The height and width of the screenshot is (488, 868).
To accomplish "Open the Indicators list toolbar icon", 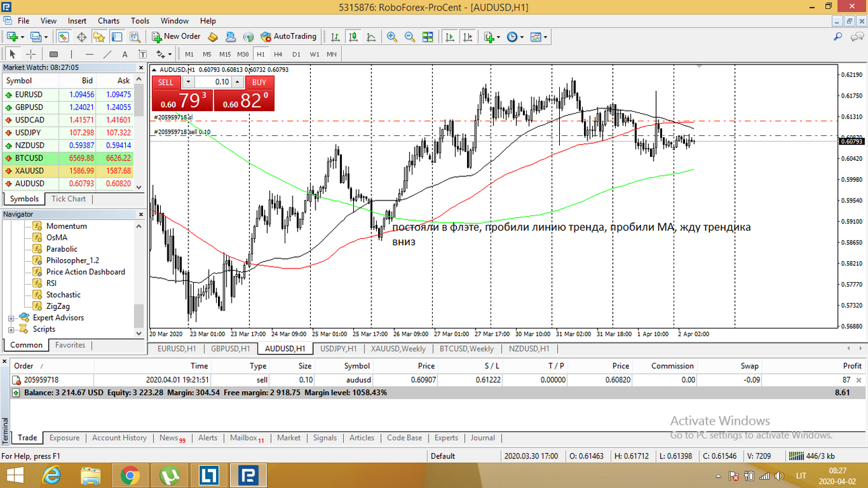I will (x=489, y=36).
